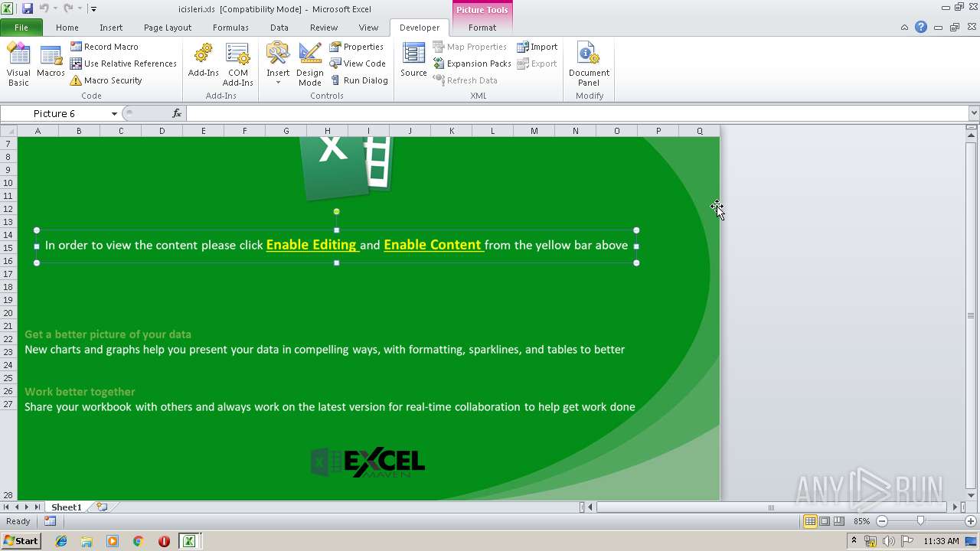
Task: Switch to the View tab
Action: [369, 28]
